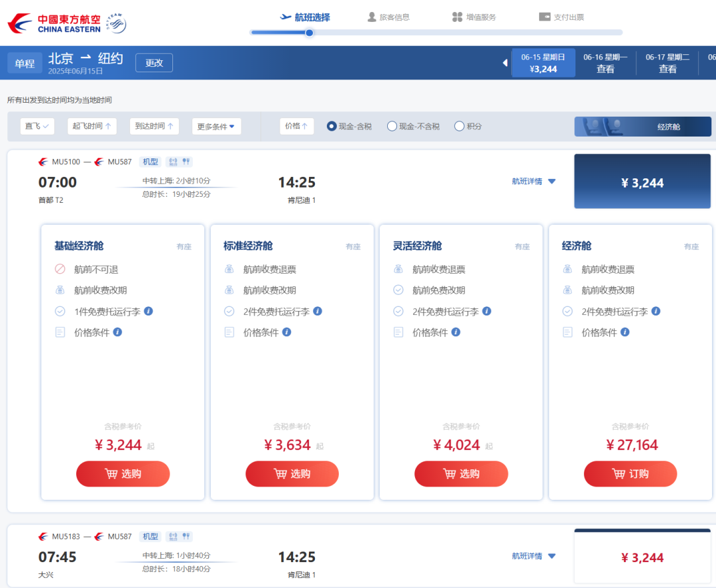
Task: Click info icon beside 经济舱 2件免费托运行李
Action: [x=656, y=311]
